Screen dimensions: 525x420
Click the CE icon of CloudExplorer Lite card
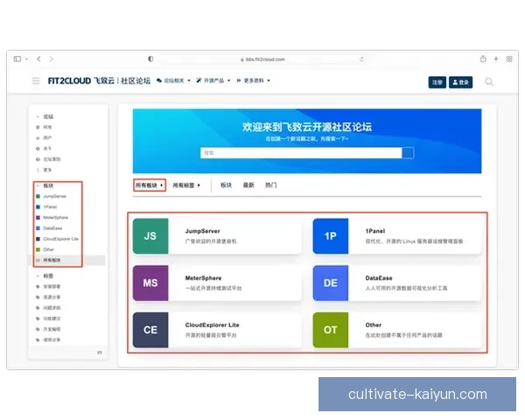pyautogui.click(x=150, y=330)
